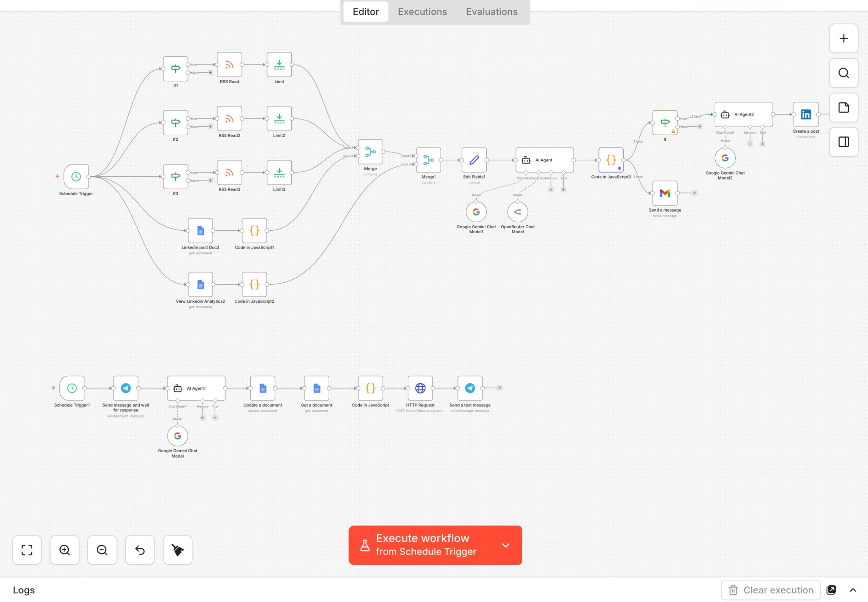Select the Gmail Send a message node
Image resolution: width=868 pixels, height=602 pixels.
(x=665, y=193)
